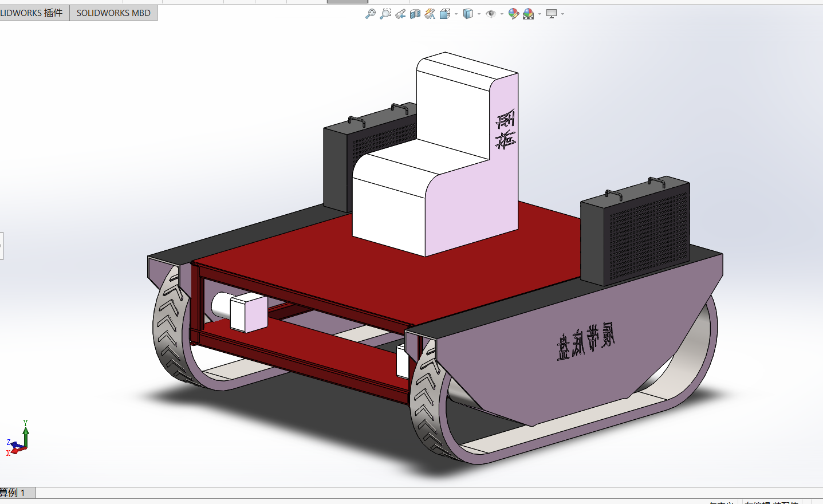
Task: Click the Display Style icon
Action: point(468,14)
